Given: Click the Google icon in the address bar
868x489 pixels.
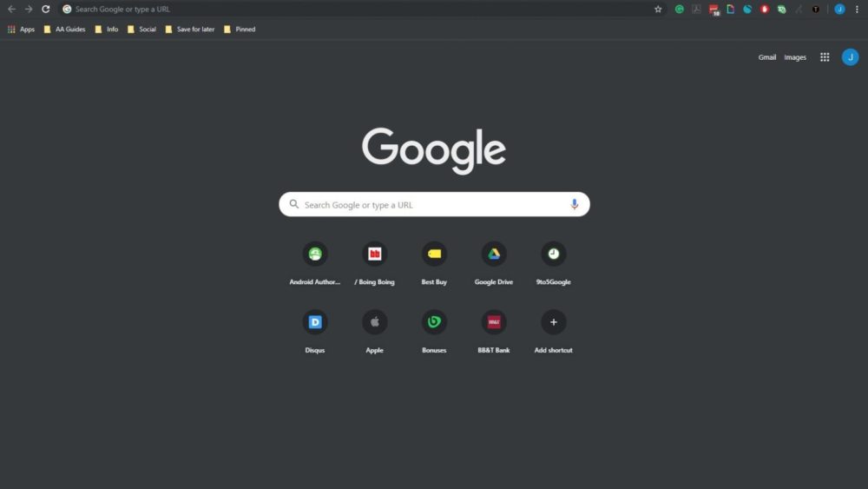Looking at the screenshot, I should point(67,9).
